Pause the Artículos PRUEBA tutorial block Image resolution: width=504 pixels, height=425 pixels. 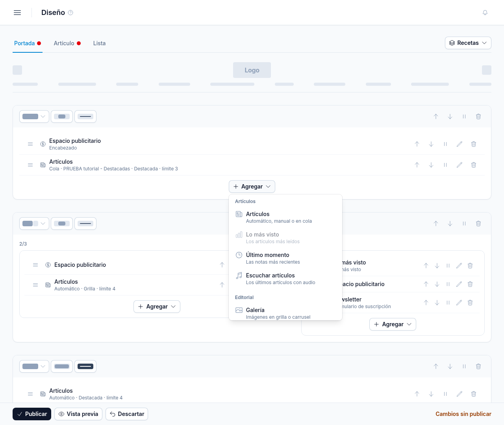coord(445,165)
